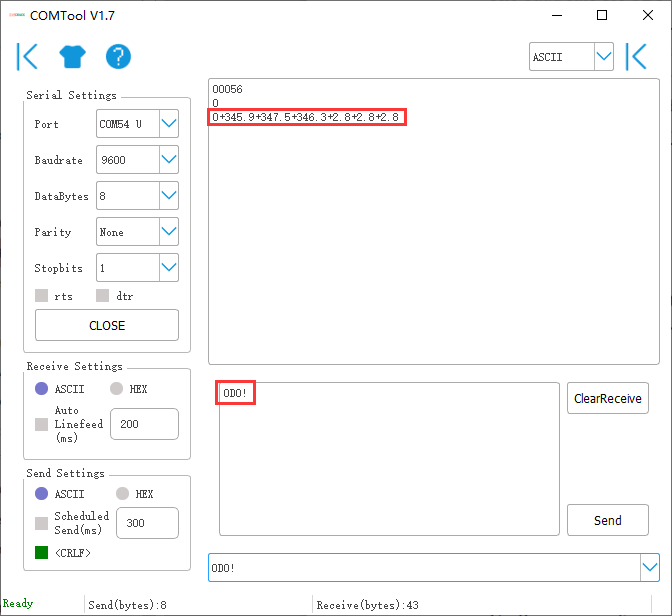Expand the Port COM54 dropdown
Viewport: 672px width, 616px height.
(169, 123)
